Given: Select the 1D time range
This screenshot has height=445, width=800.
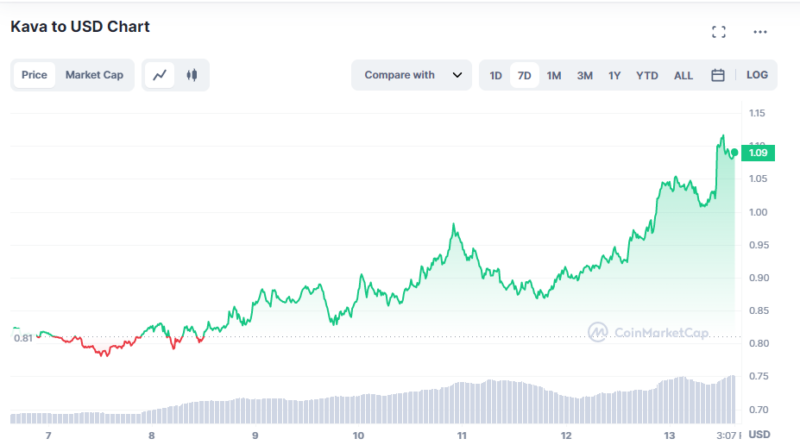Looking at the screenshot, I should (495, 75).
